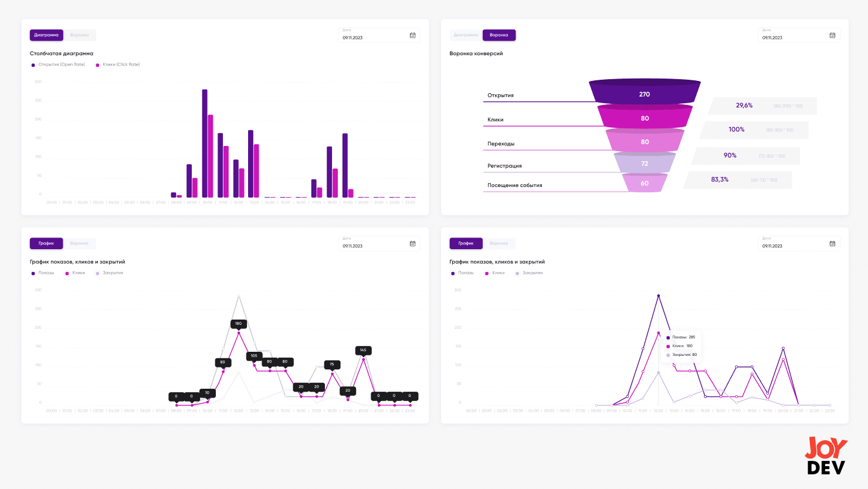Click the (80/270) * 100 formula text
The height and width of the screenshot is (489, 868).
pyautogui.click(x=788, y=106)
